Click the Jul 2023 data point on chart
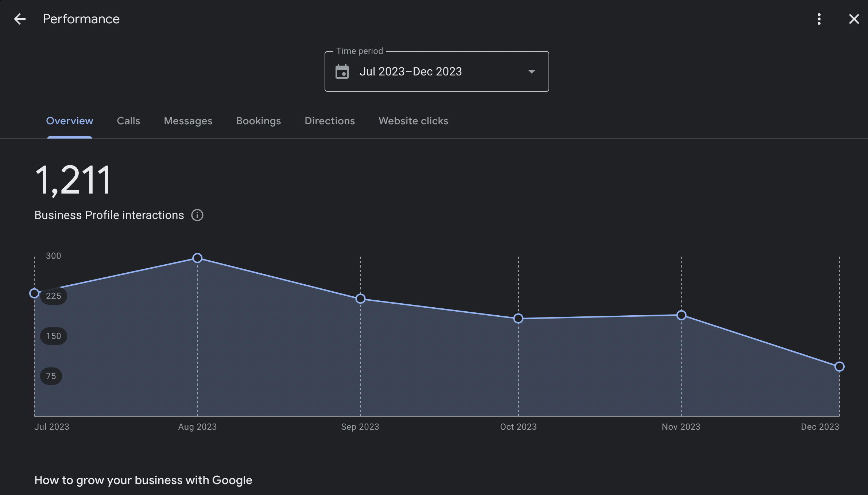This screenshot has width=868, height=495. (34, 293)
